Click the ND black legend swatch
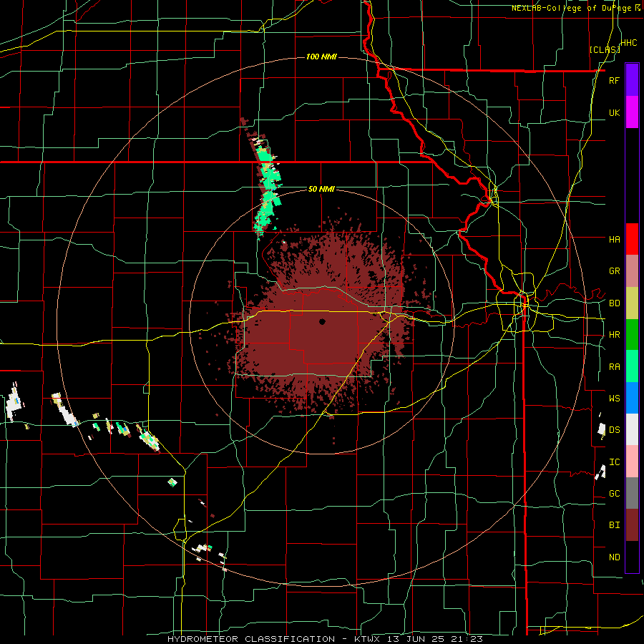This screenshot has height=644, width=644. [x=632, y=557]
